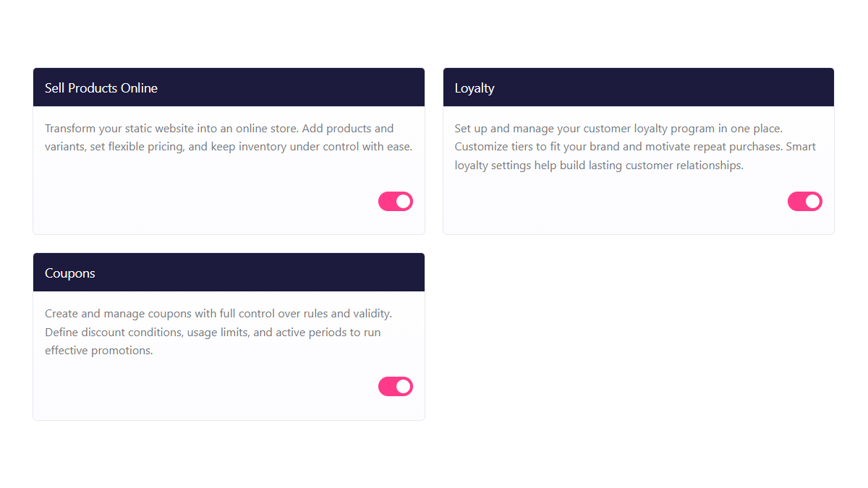Select the Sell Products Online dark header bar
This screenshot has height=488, width=868.
tap(229, 87)
